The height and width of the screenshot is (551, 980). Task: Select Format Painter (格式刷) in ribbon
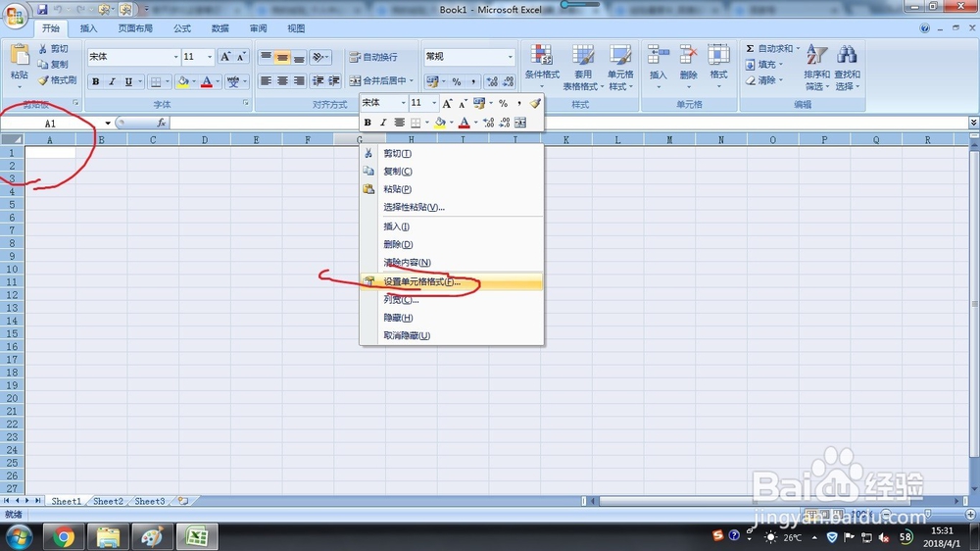[x=57, y=80]
